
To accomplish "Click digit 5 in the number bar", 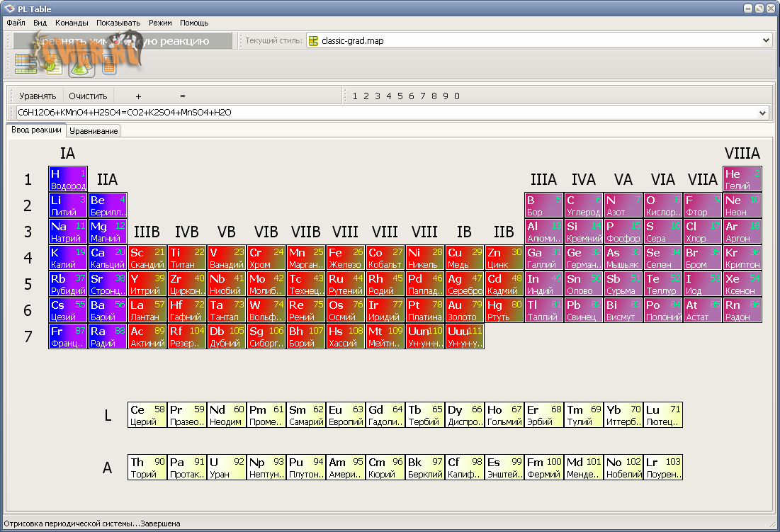I will coord(400,96).
